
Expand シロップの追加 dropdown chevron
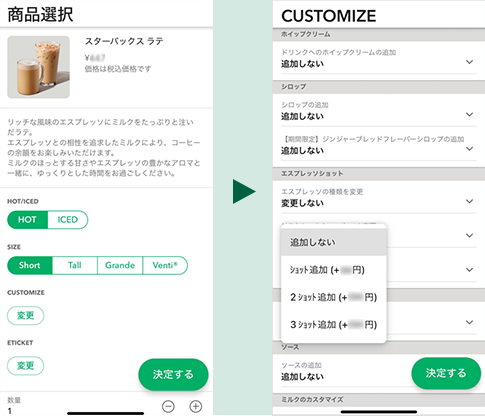[469, 115]
